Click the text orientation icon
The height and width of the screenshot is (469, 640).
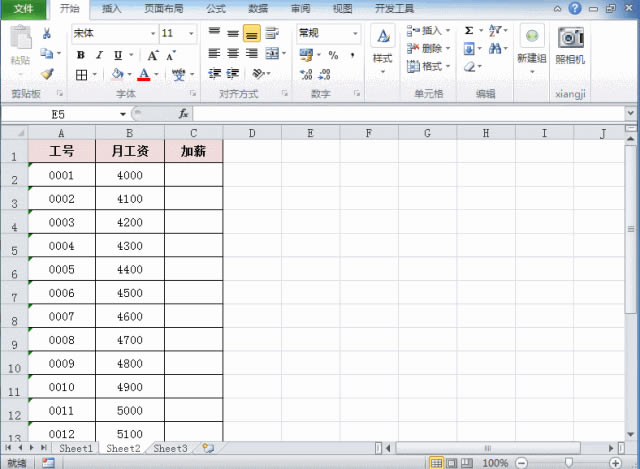pyautogui.click(x=258, y=73)
